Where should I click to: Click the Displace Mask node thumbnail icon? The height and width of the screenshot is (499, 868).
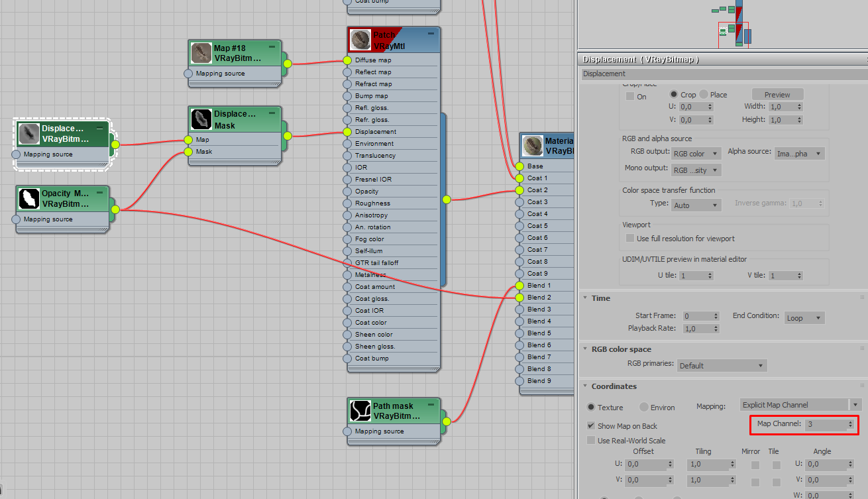201,119
